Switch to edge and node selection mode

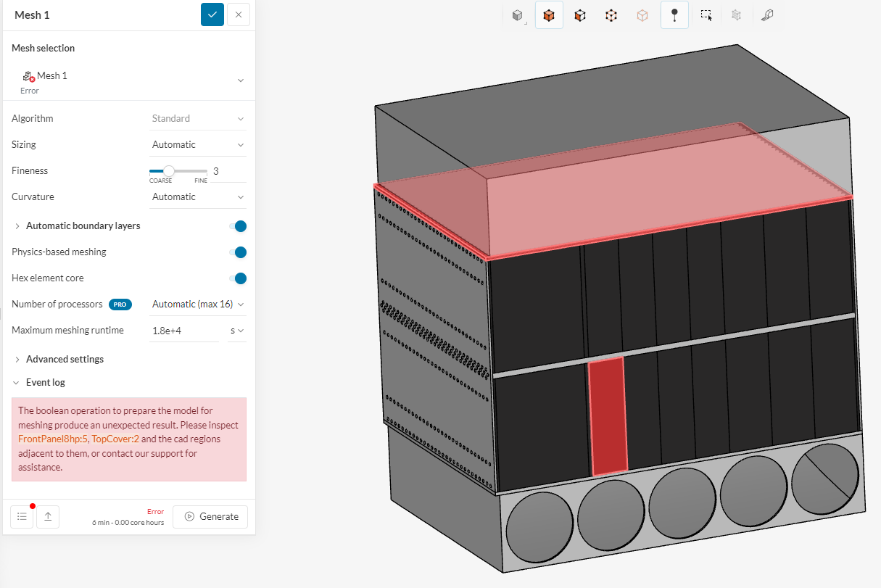coord(611,15)
